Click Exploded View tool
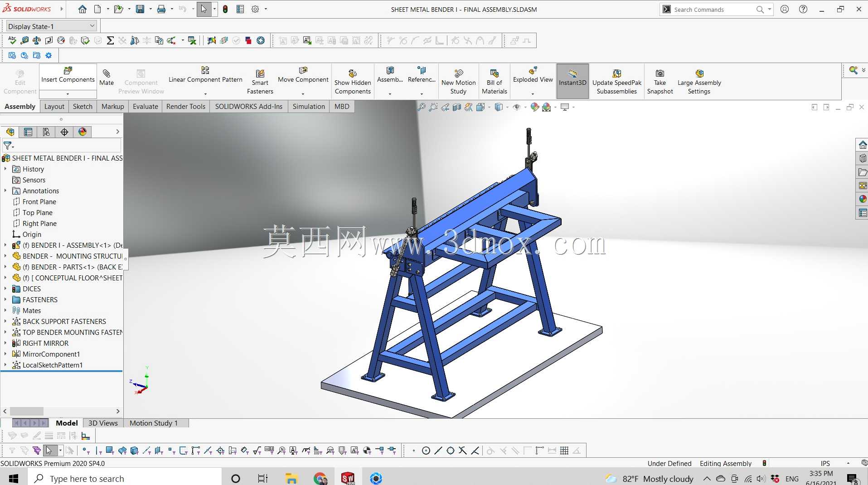 click(533, 75)
